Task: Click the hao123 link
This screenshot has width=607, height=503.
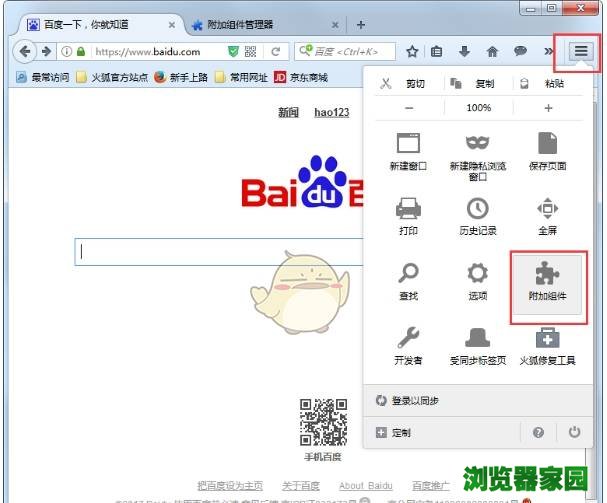Action: point(331,112)
